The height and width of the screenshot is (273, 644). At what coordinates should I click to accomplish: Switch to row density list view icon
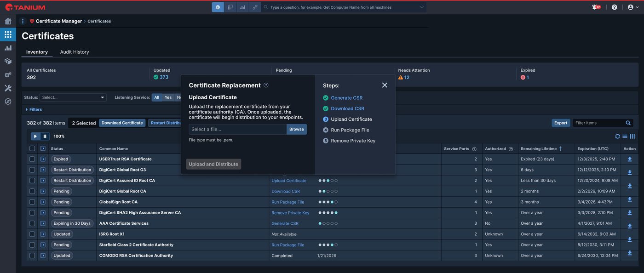(x=625, y=136)
